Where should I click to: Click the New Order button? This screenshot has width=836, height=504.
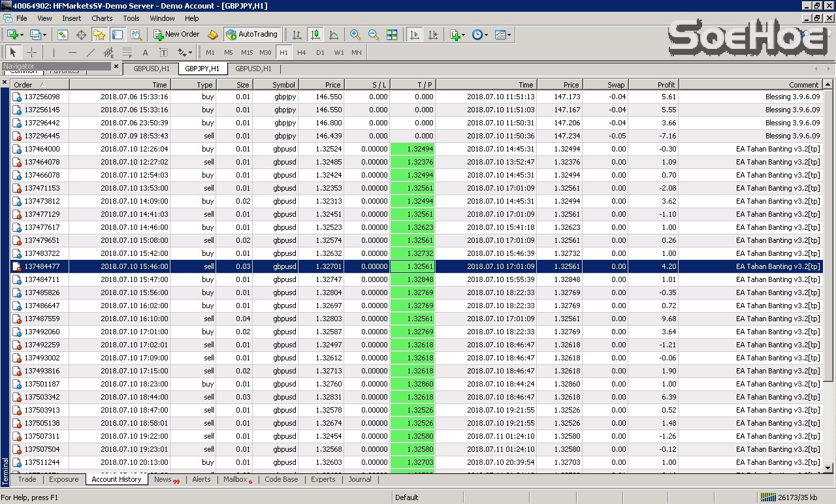coord(176,35)
